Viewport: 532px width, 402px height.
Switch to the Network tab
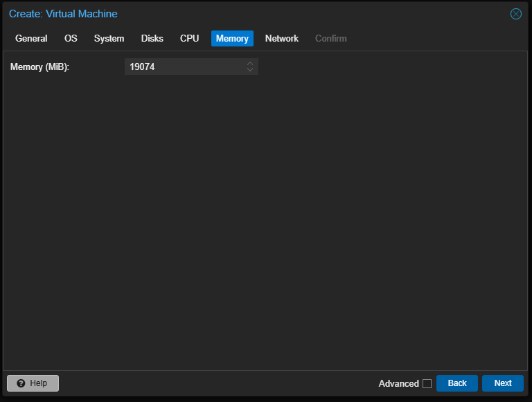click(x=282, y=38)
